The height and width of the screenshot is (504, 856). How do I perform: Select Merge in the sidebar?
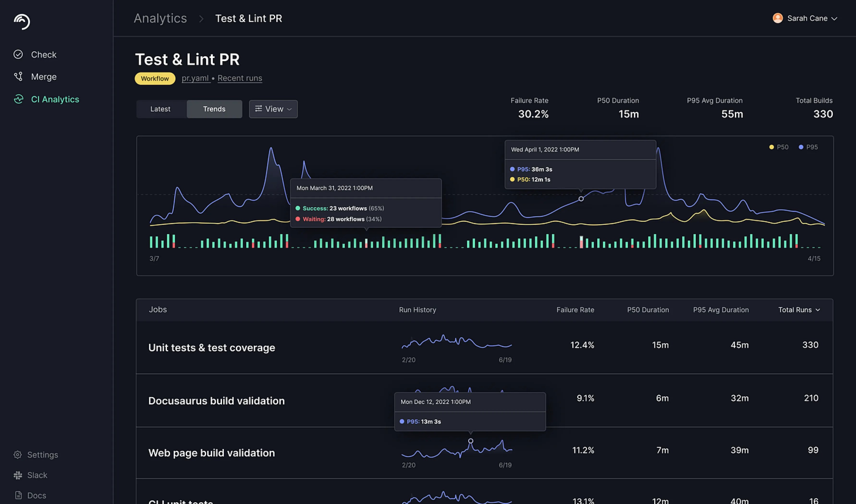tap(44, 76)
